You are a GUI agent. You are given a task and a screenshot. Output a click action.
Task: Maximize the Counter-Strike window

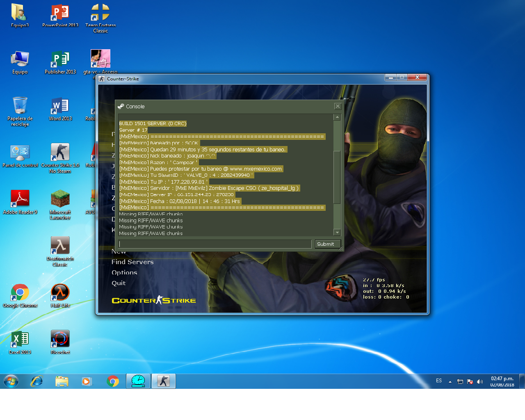pyautogui.click(x=402, y=77)
